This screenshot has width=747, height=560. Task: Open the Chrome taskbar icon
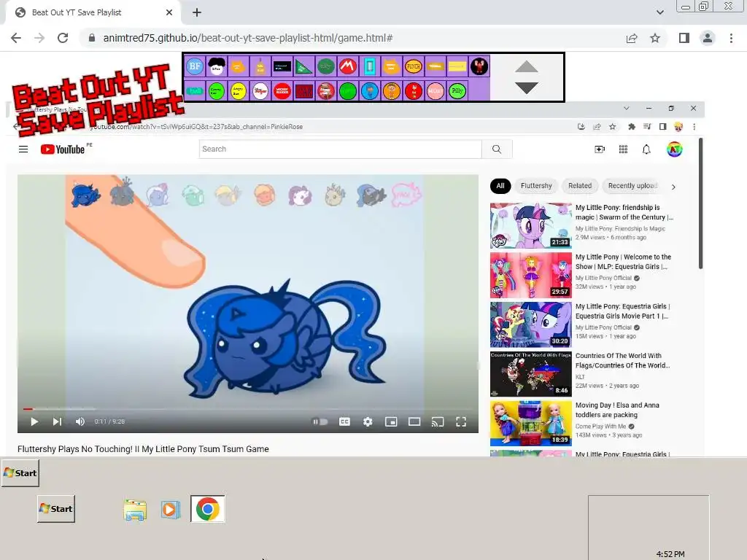pyautogui.click(x=208, y=508)
